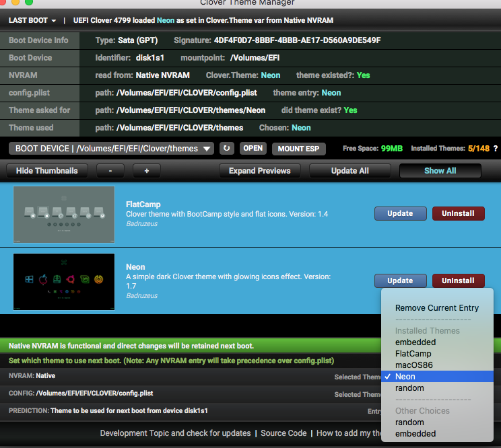This screenshot has width=501, height=448.
Task: Update the Neon theme
Action: coord(401,281)
